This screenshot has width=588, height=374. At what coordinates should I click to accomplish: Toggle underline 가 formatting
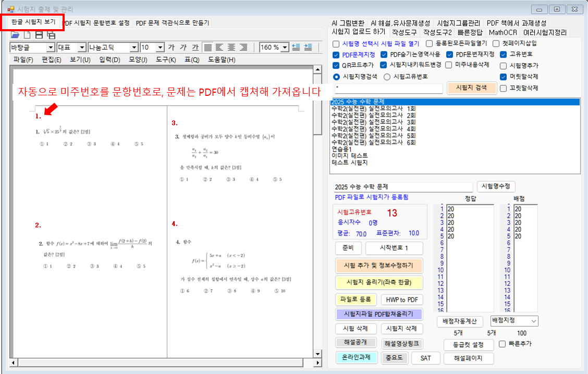tap(195, 47)
